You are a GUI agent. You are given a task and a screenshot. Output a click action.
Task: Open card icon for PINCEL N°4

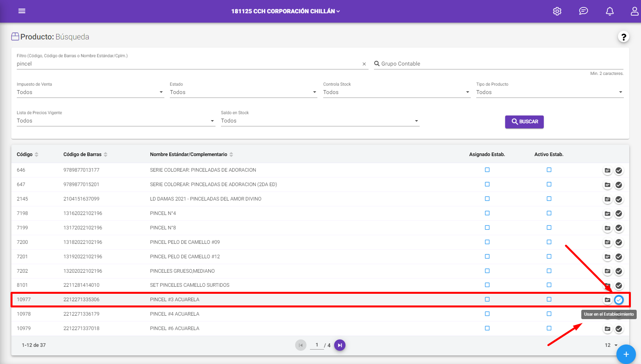click(607, 214)
